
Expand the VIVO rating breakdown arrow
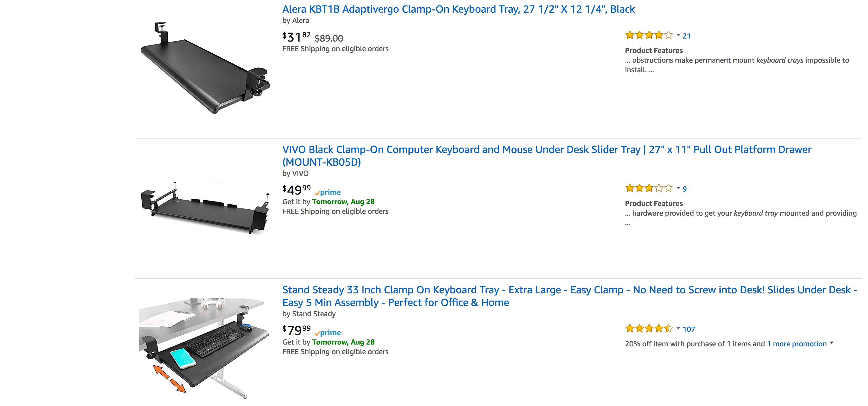tap(678, 188)
